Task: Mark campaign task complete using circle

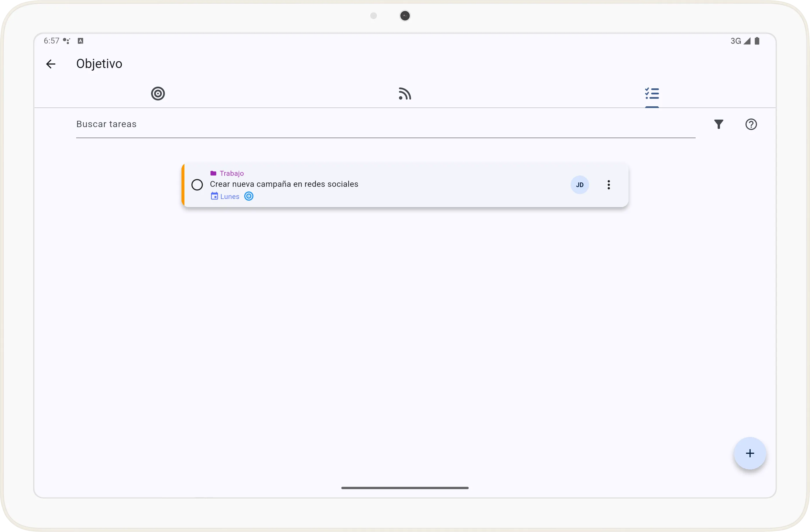Action: pyautogui.click(x=197, y=185)
